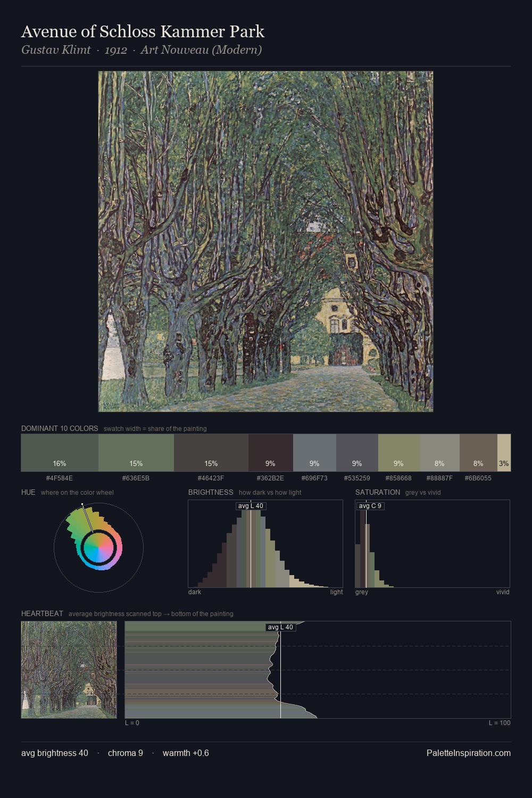Click the SATURATION section heading
Viewport: 532px width, 798px height.
coord(378,492)
